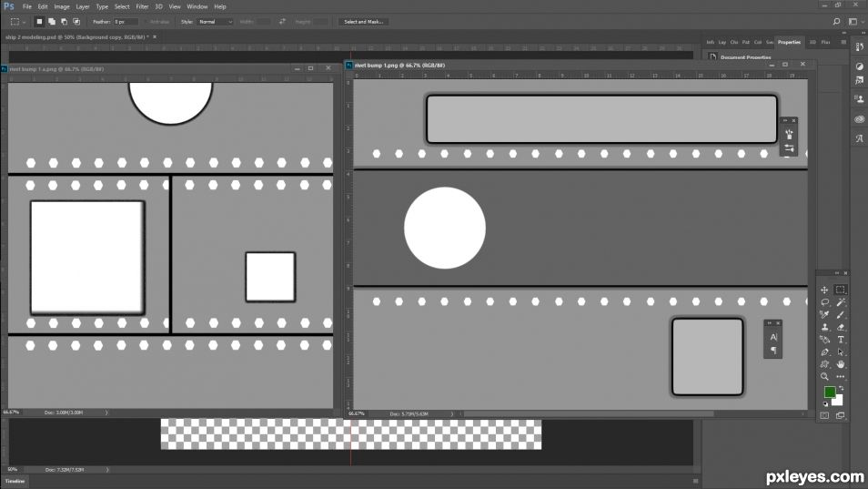Open the Edit Toolbar three-dots menu
The width and height of the screenshot is (868, 489).
(841, 377)
